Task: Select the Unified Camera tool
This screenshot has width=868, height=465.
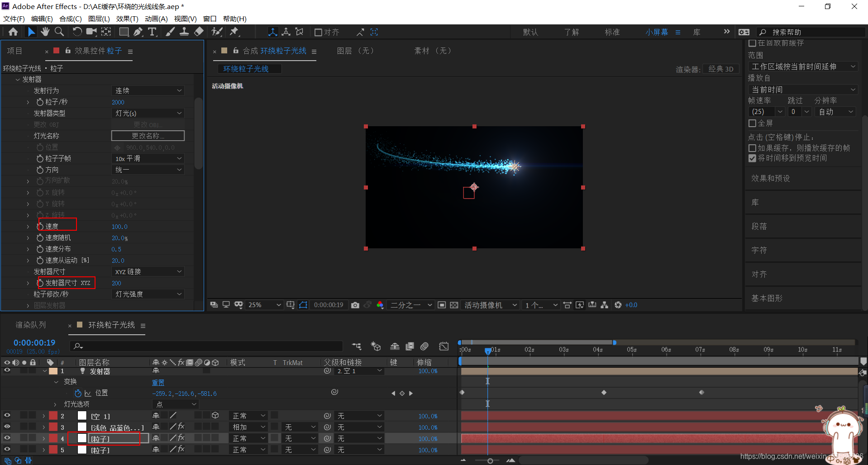Action: pos(91,32)
